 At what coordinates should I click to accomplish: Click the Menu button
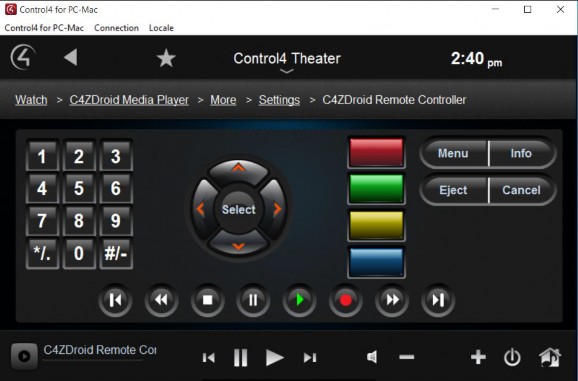[x=453, y=153]
